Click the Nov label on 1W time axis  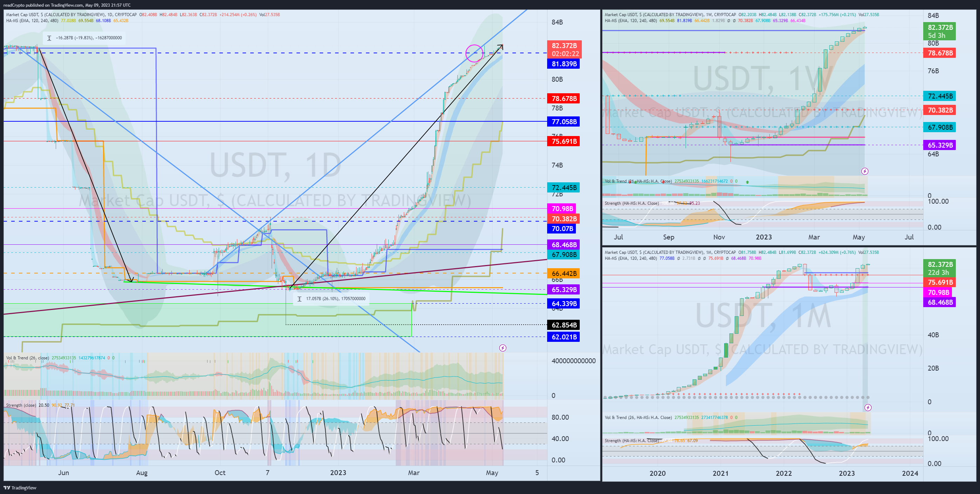pyautogui.click(x=719, y=237)
